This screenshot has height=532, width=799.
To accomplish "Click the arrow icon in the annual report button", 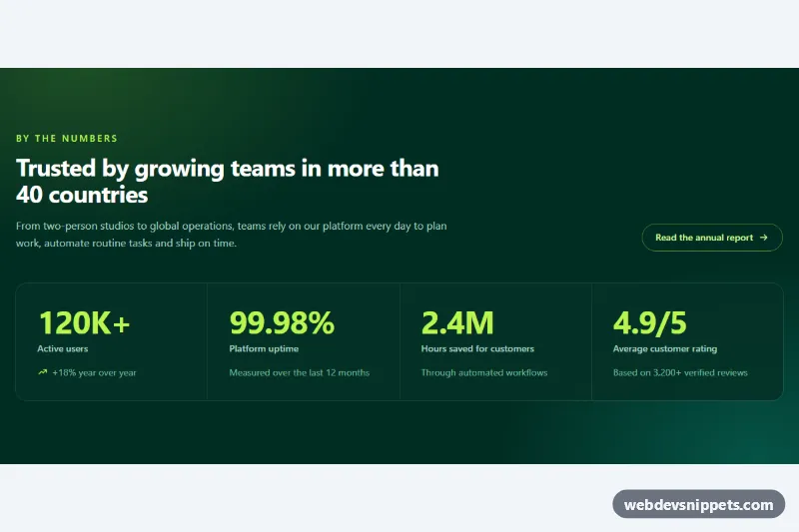I will [x=763, y=238].
